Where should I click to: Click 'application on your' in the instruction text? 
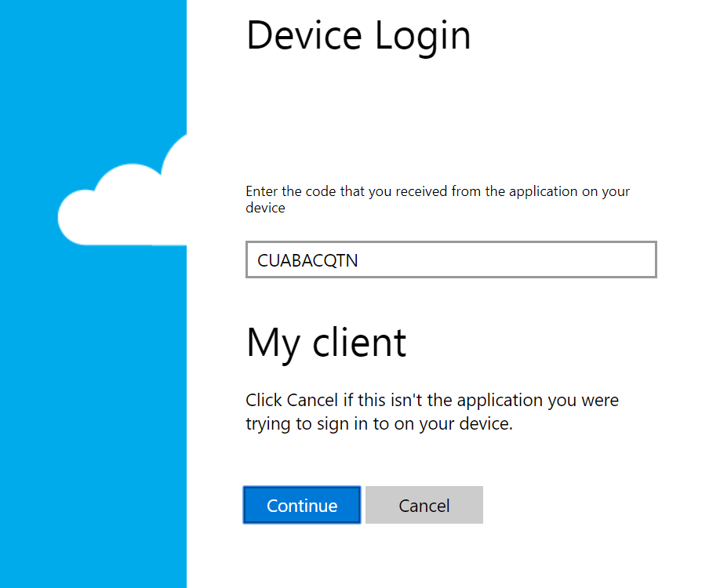569,191
